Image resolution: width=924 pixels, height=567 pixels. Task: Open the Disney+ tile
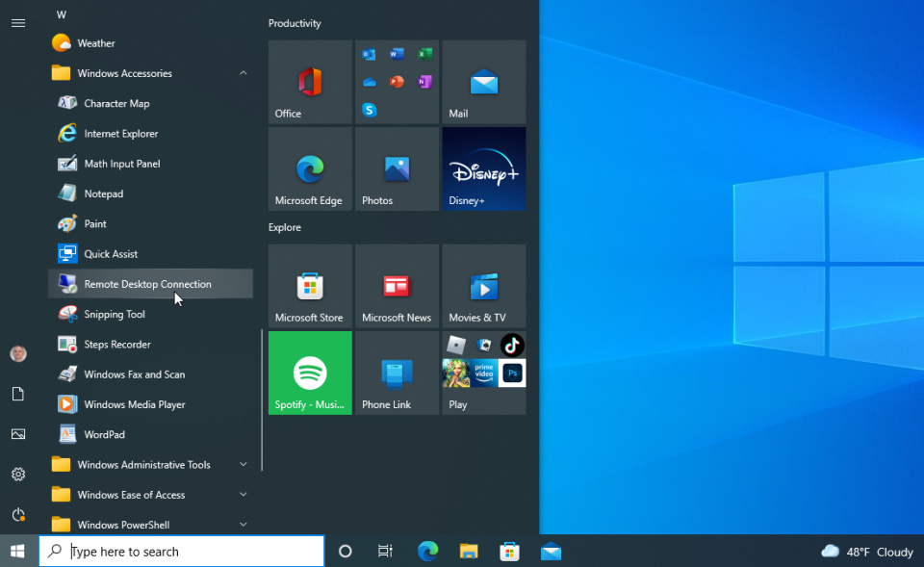pyautogui.click(x=483, y=169)
